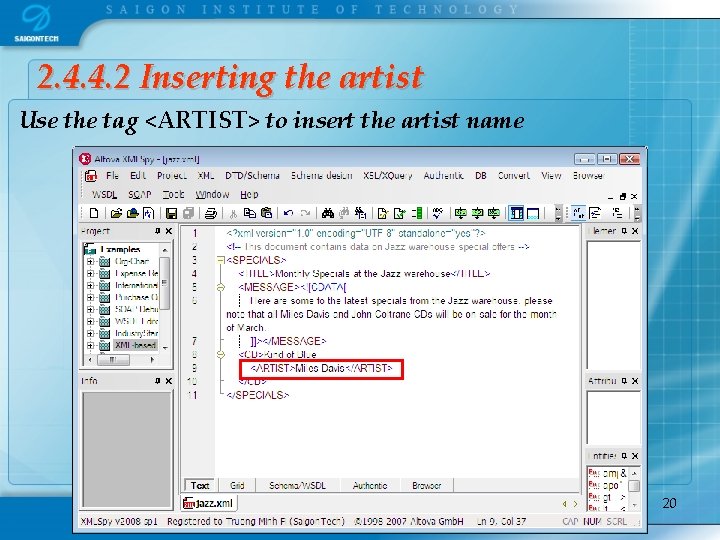Check well-formedness with the yellow checkmark icon
This screenshot has height=540, width=720.
click(382, 213)
